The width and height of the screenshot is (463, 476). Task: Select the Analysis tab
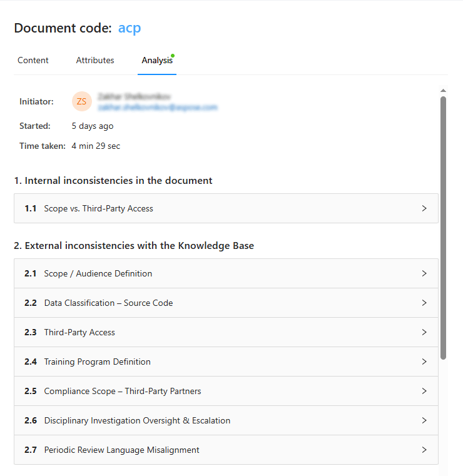click(x=156, y=61)
